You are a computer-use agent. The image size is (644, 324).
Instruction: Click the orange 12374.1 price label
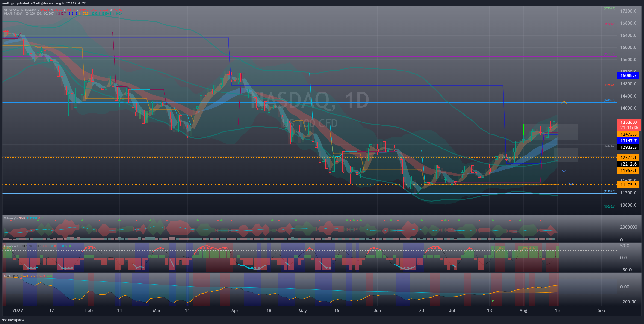pos(628,157)
